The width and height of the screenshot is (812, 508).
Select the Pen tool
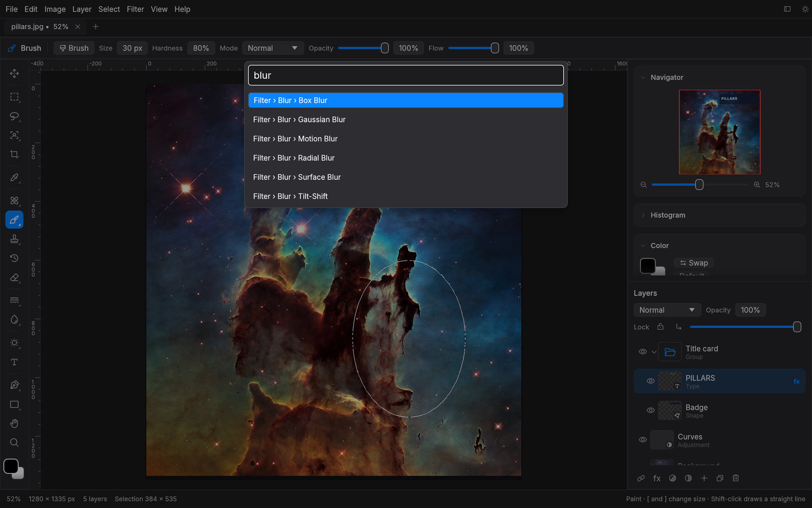14,385
